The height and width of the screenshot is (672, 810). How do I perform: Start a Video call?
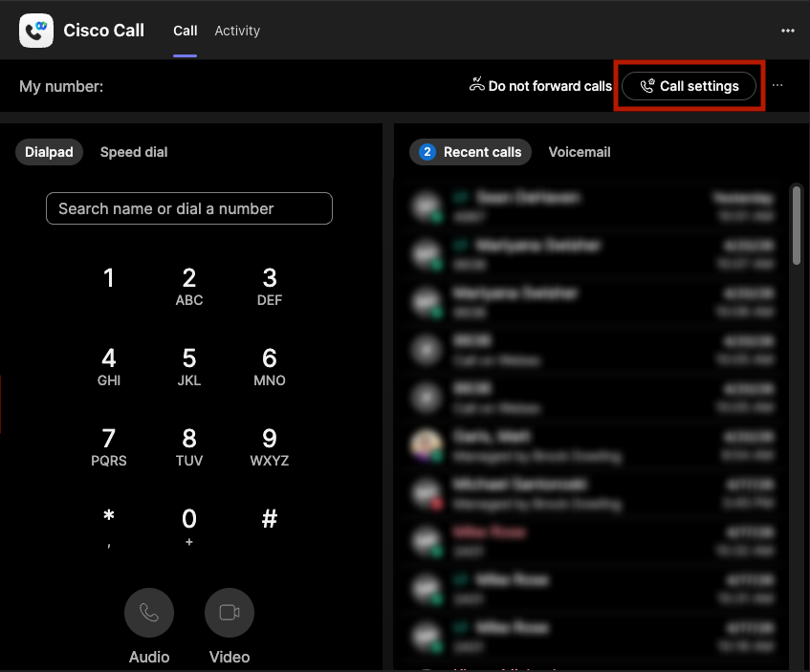tap(230, 613)
